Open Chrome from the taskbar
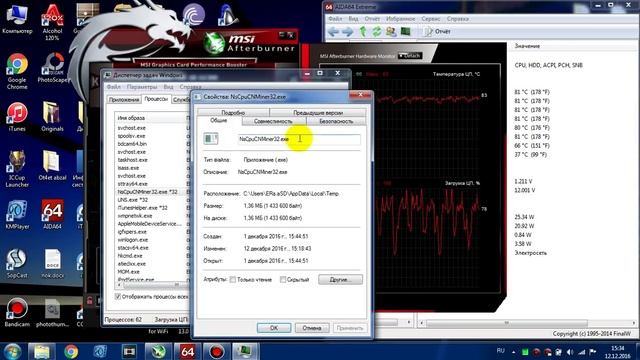This screenshot has height=360, width=640. pos(71,351)
